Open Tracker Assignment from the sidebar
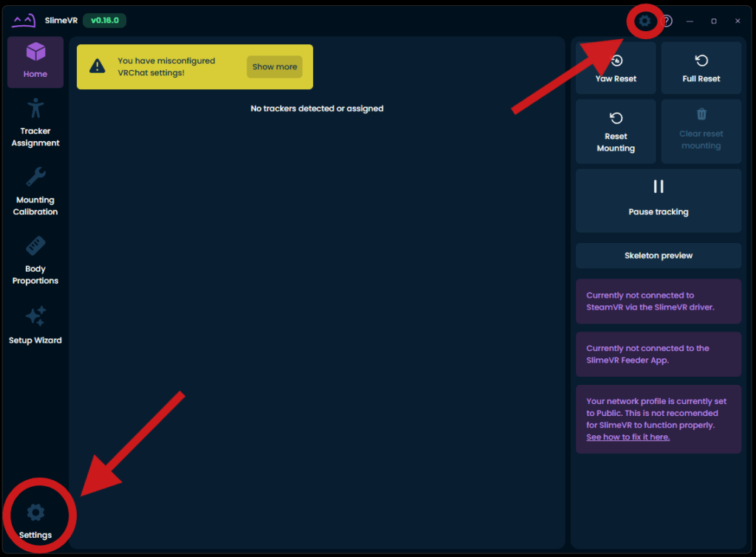Image resolution: width=756 pixels, height=557 pixels. 35,123
